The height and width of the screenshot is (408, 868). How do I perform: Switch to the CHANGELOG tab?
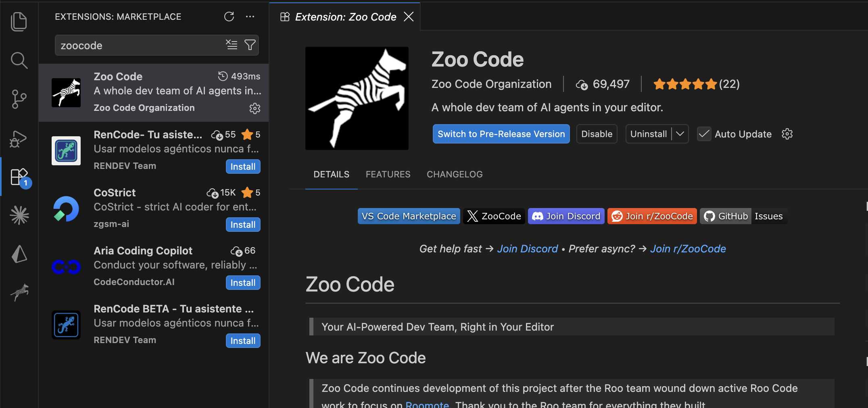coord(455,174)
